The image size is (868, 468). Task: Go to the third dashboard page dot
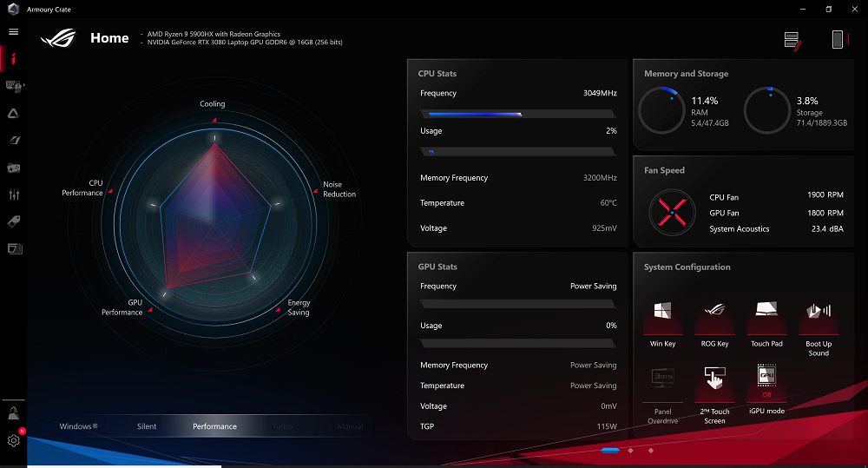coord(650,451)
